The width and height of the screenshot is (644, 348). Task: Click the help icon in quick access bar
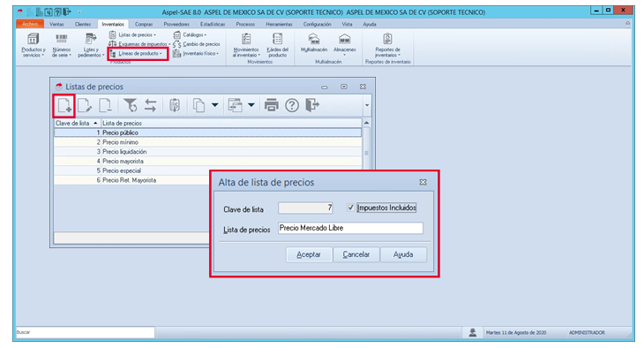coord(58,12)
